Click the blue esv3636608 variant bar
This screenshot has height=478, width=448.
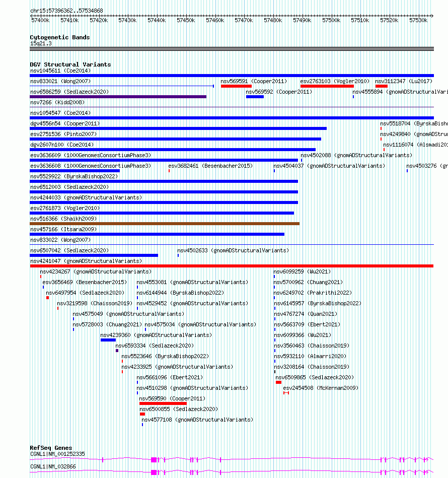pyautogui.click(x=74, y=171)
